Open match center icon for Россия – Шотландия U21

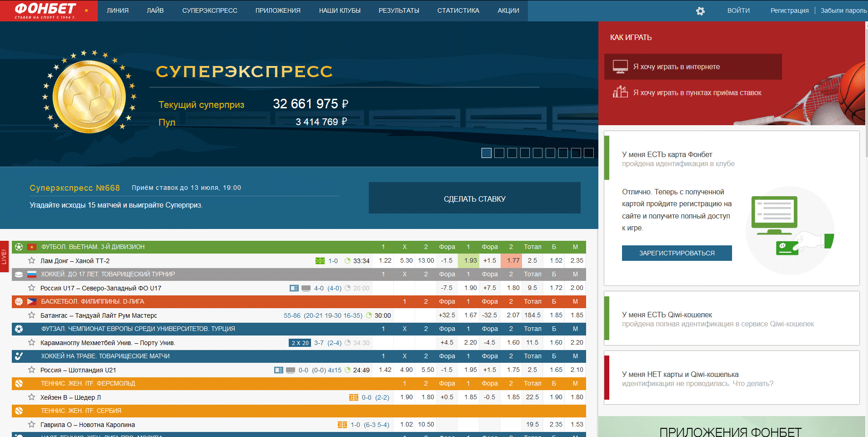pos(279,370)
